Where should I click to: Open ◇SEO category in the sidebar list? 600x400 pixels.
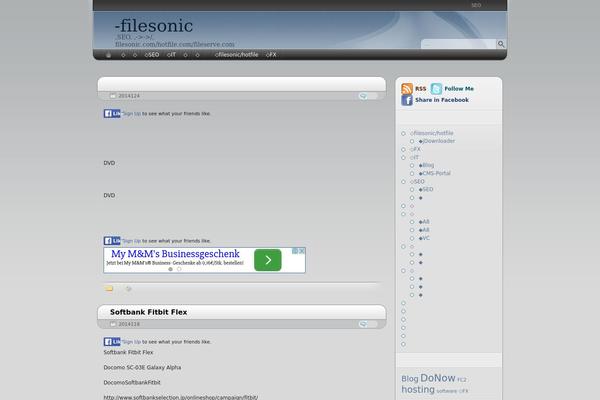pos(417,181)
